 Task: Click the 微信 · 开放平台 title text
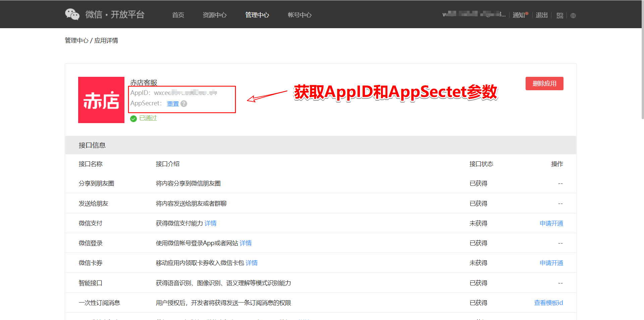click(115, 14)
